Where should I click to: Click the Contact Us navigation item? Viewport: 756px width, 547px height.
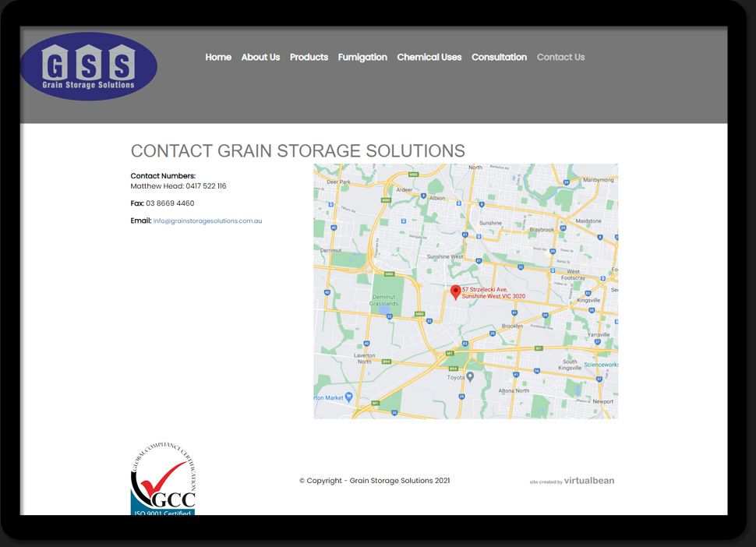(x=560, y=57)
